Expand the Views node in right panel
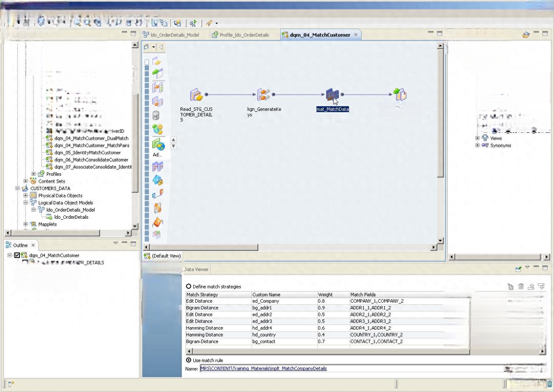This screenshot has width=554, height=392. (x=477, y=138)
